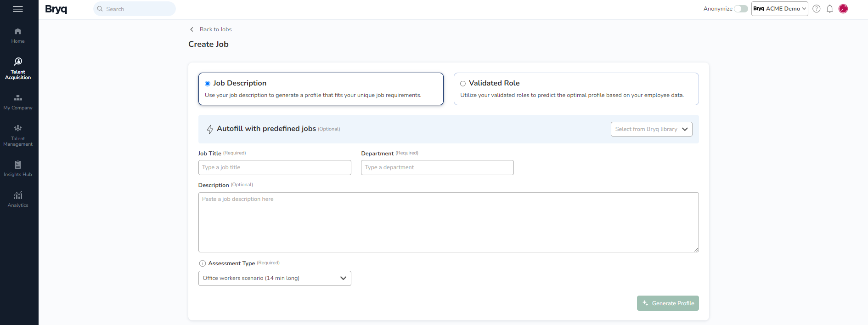Go to Talent Management in sidebar
This screenshot has width=868, height=325.
pyautogui.click(x=18, y=135)
